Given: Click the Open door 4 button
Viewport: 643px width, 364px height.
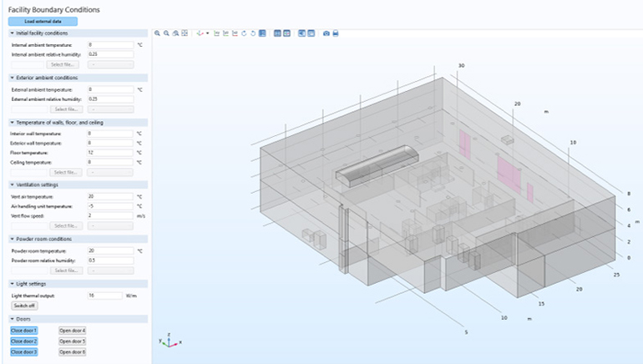Looking at the screenshot, I should [72, 331].
